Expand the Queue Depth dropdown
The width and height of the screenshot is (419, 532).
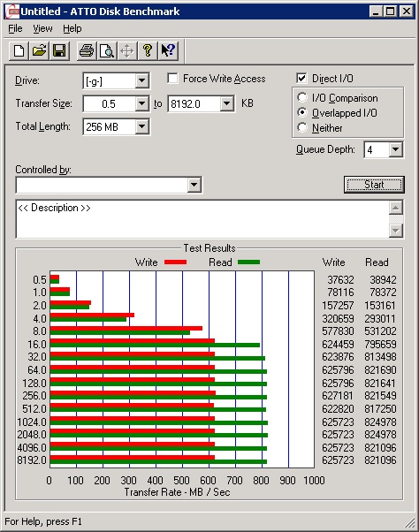(x=396, y=149)
